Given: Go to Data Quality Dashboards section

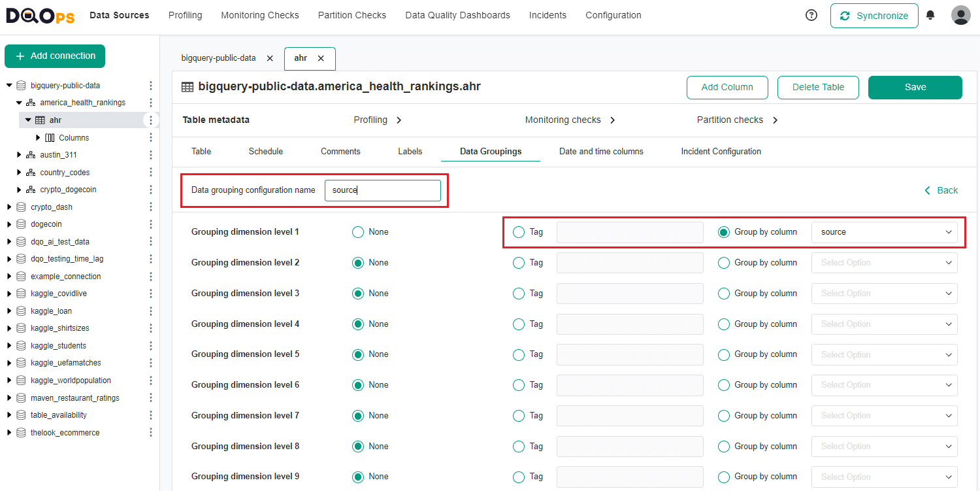Looking at the screenshot, I should 457,15.
